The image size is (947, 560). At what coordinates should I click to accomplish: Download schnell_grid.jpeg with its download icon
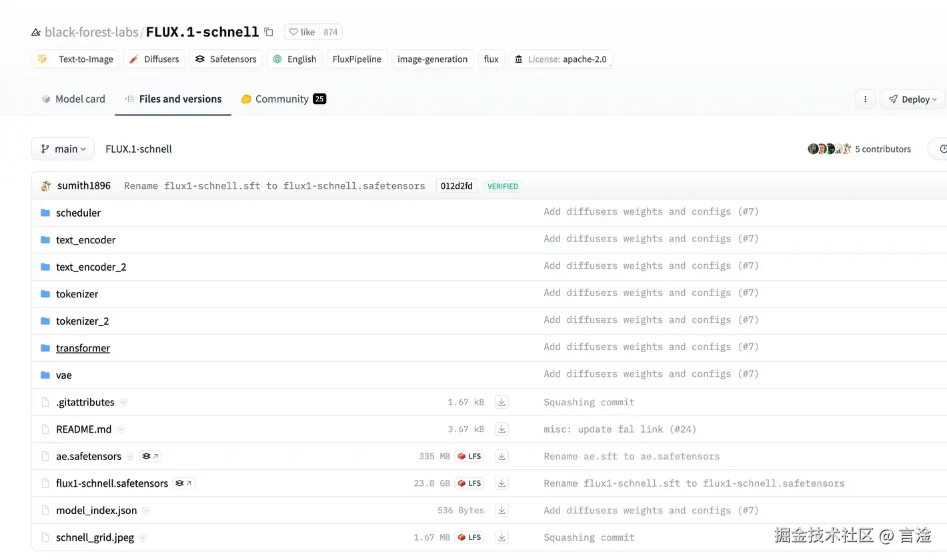502,537
